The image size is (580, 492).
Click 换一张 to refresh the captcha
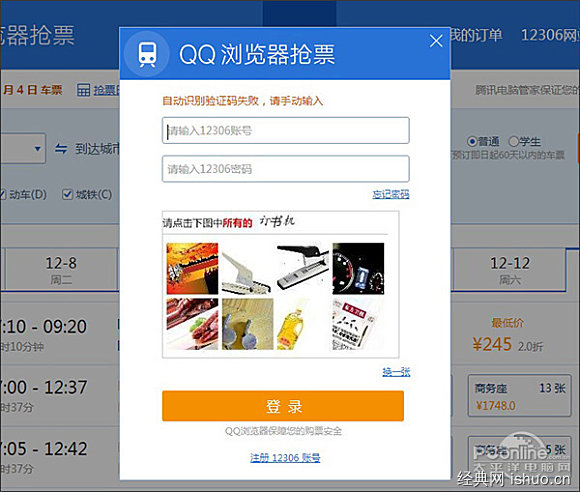click(x=396, y=371)
